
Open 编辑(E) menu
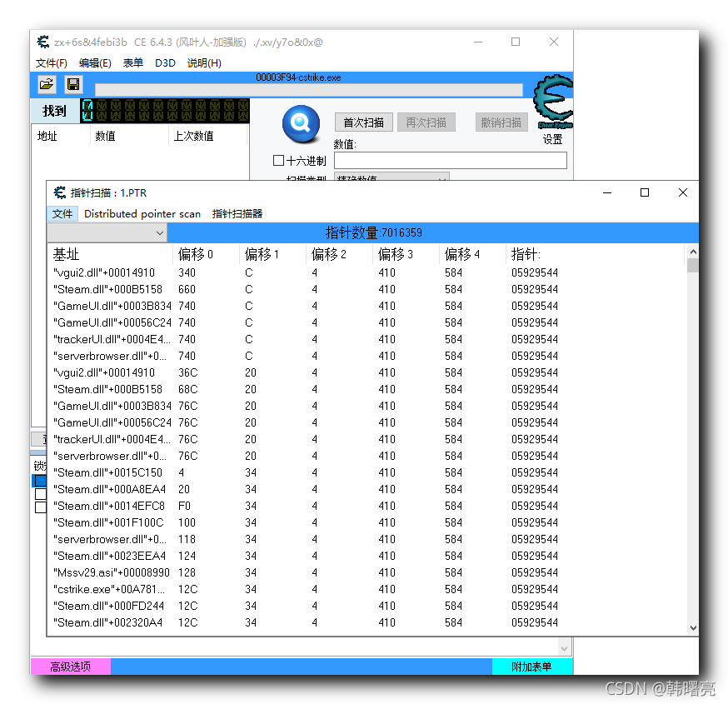(x=95, y=63)
